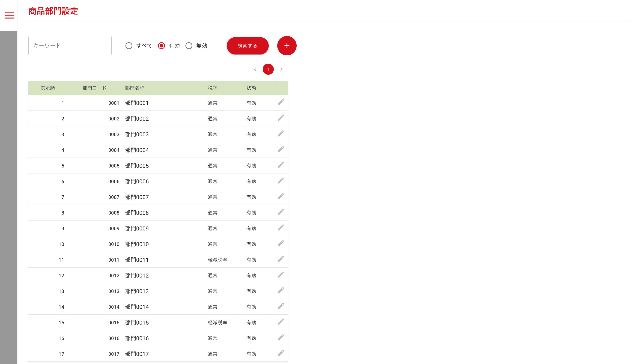Edit 部門0008 using its pencil icon
The width and height of the screenshot is (644, 364).
pyautogui.click(x=280, y=212)
